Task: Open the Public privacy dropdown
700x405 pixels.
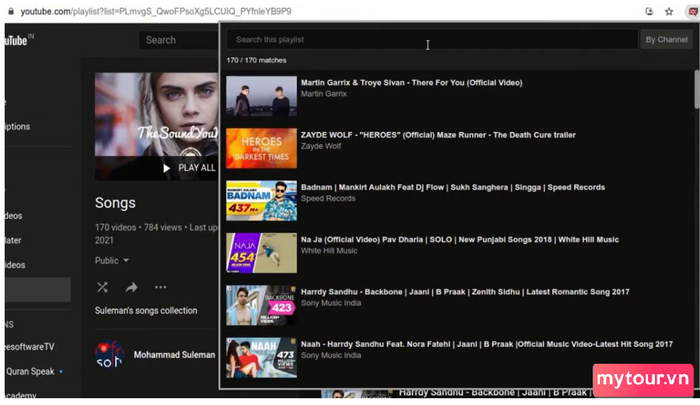Action: [x=112, y=260]
